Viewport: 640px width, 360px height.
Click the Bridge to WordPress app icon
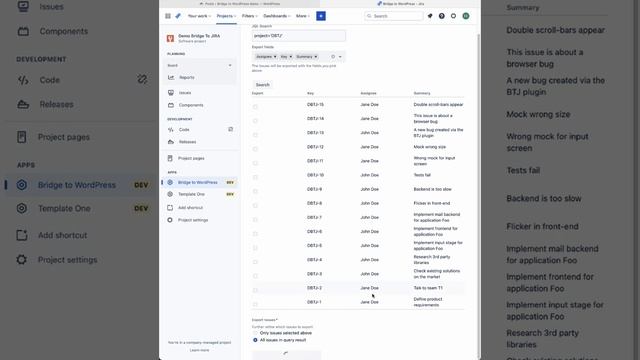[x=170, y=182]
